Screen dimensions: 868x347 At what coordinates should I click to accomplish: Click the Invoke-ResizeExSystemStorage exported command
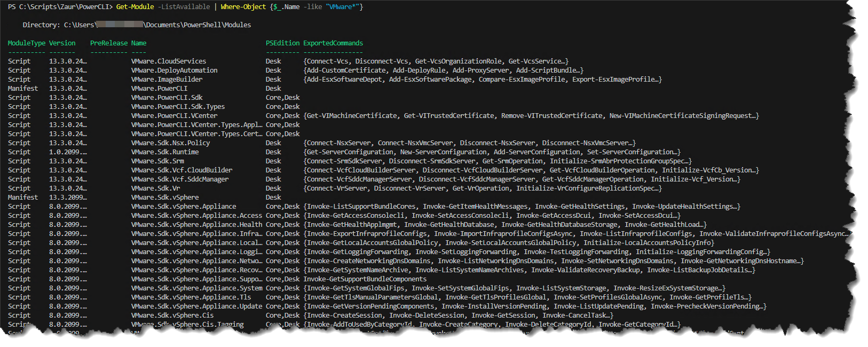[668, 288]
